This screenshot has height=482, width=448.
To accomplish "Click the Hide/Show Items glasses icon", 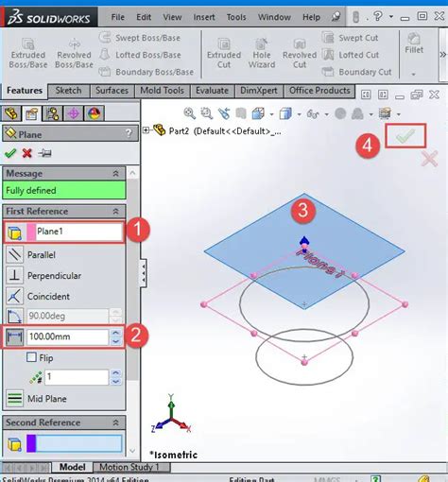I will pos(313,113).
